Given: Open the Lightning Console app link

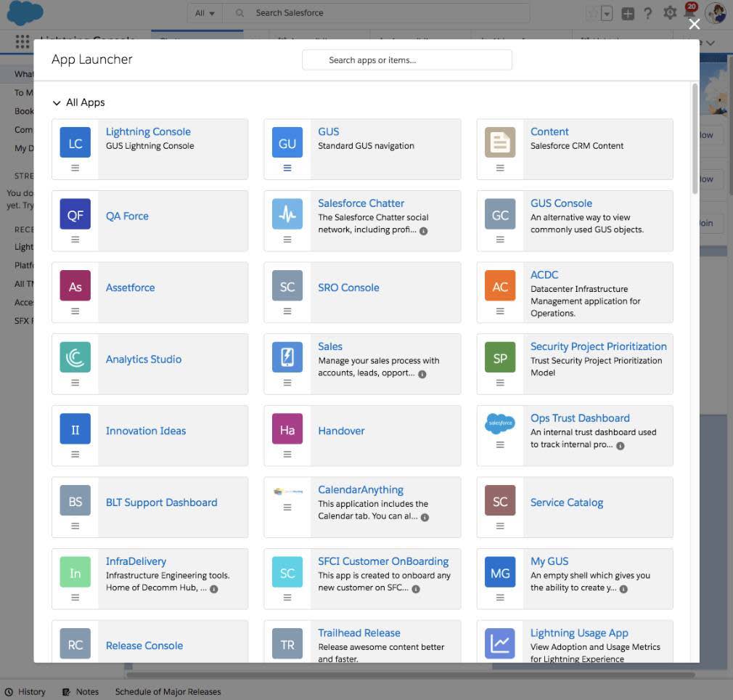Looking at the screenshot, I should (x=148, y=132).
